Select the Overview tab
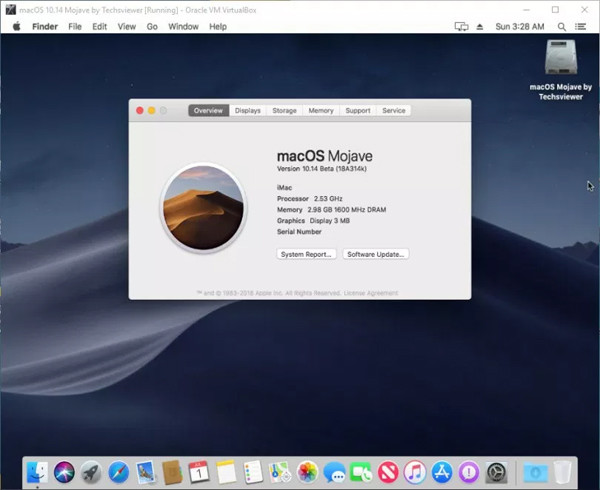 (x=209, y=111)
